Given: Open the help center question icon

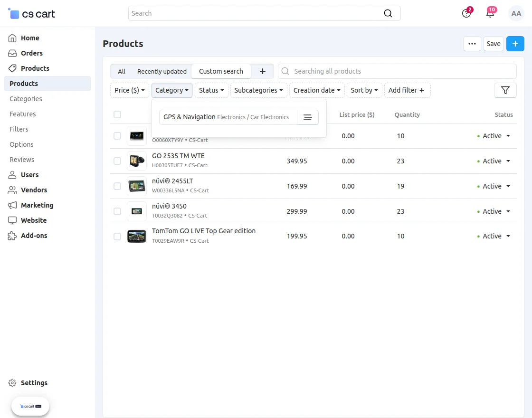Looking at the screenshot, I should pyautogui.click(x=466, y=13).
